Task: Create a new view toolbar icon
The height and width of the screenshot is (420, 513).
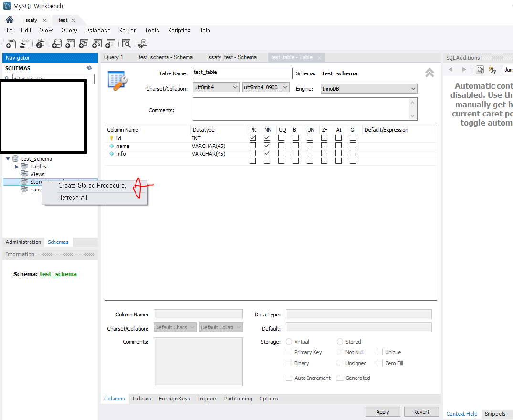Action: 84,43
